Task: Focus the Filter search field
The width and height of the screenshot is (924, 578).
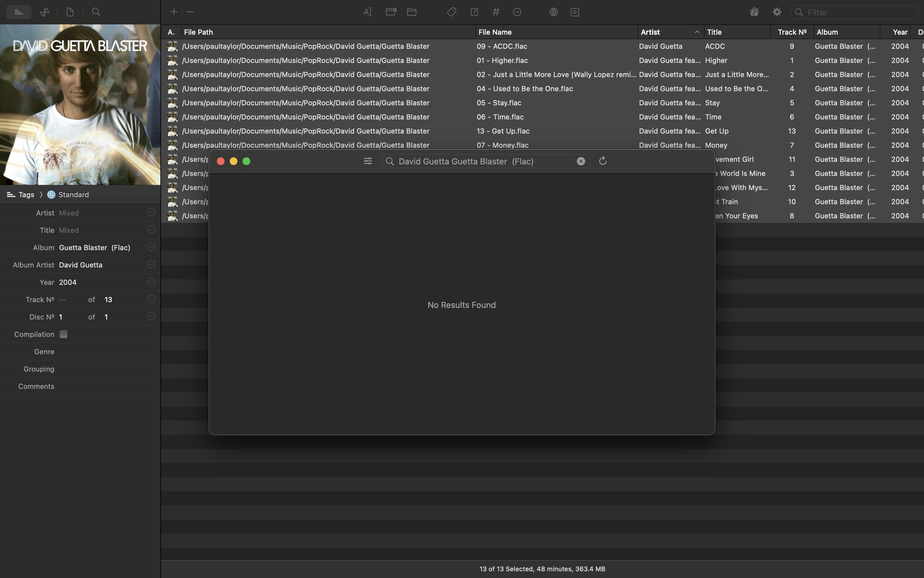Action: click(854, 12)
